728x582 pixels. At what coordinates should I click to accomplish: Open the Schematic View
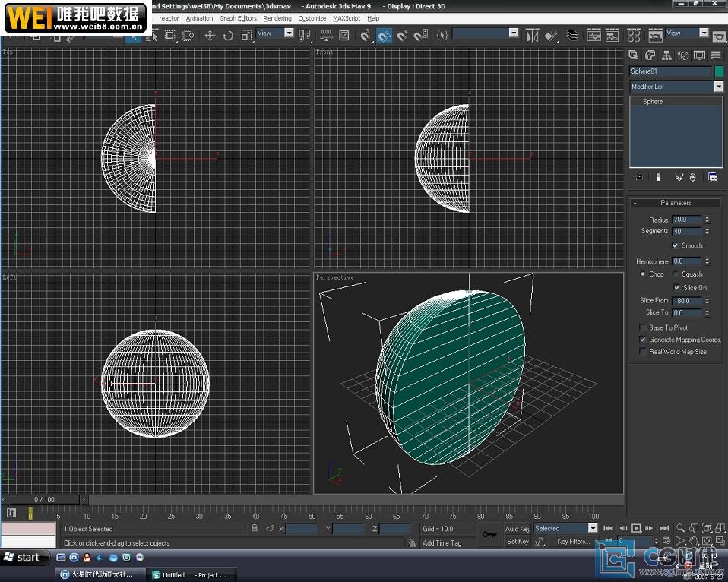(612, 36)
